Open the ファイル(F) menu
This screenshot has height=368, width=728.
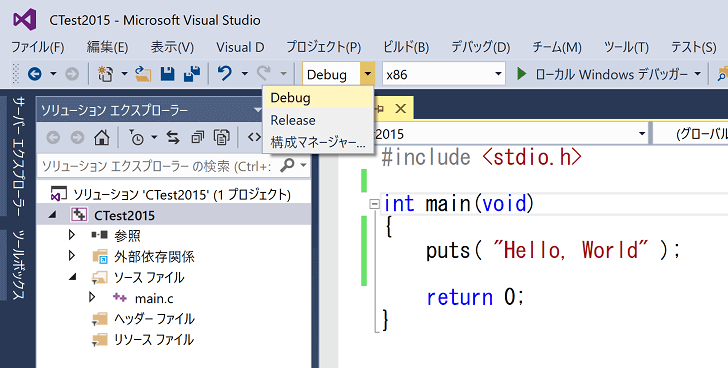pyautogui.click(x=38, y=47)
